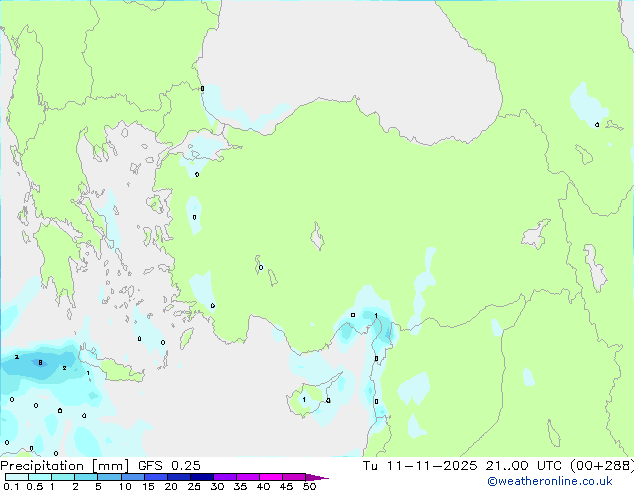The image size is (634, 490).
Task: Click the 'Tu 11-11-2025 21..00 UTC' timestamp
Action: click(x=462, y=466)
